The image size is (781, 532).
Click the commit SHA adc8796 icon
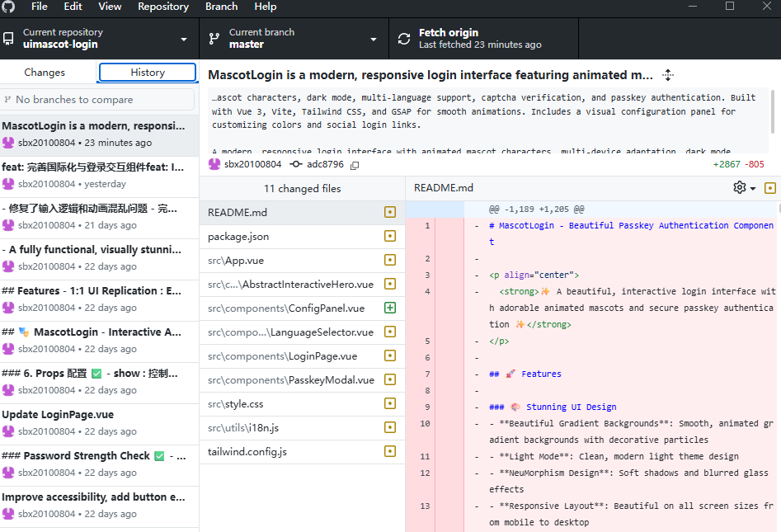pyautogui.click(x=296, y=164)
